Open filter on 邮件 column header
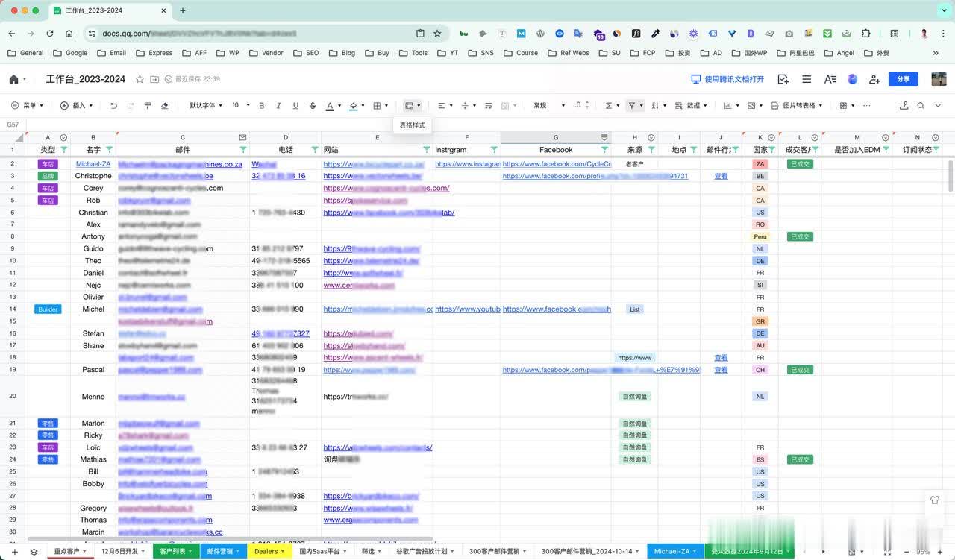The image size is (955, 560). coord(242,150)
